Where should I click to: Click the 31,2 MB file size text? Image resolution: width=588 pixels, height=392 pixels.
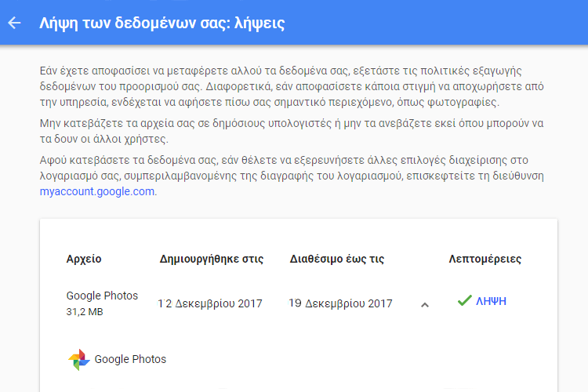(85, 312)
